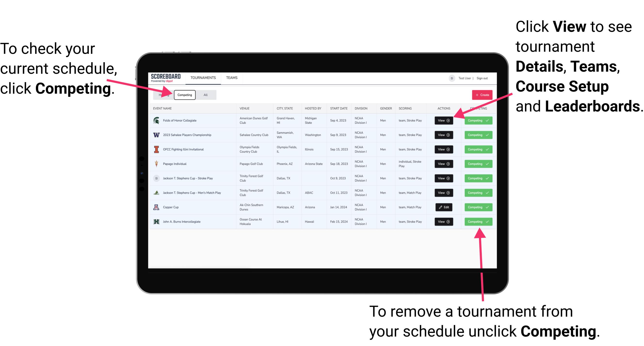The height and width of the screenshot is (346, 644).
Task: Click the View icon for Papago Individual
Action: pos(443,164)
